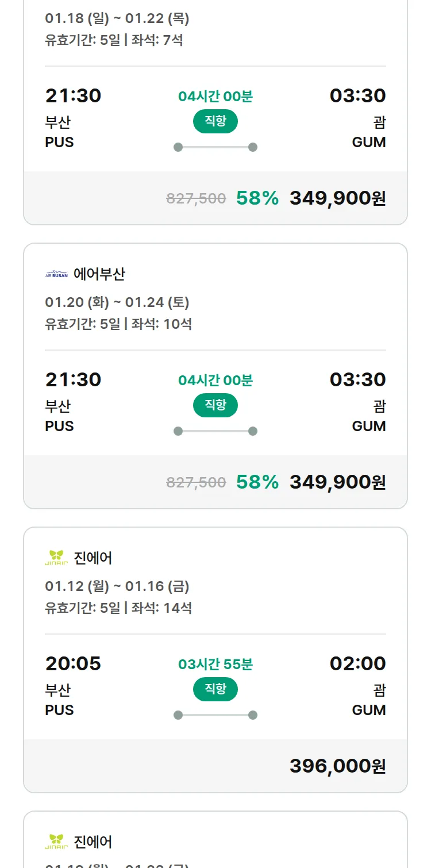The image size is (431, 868).
Task: Click route line under 03시간 55분
Action: [x=215, y=715]
